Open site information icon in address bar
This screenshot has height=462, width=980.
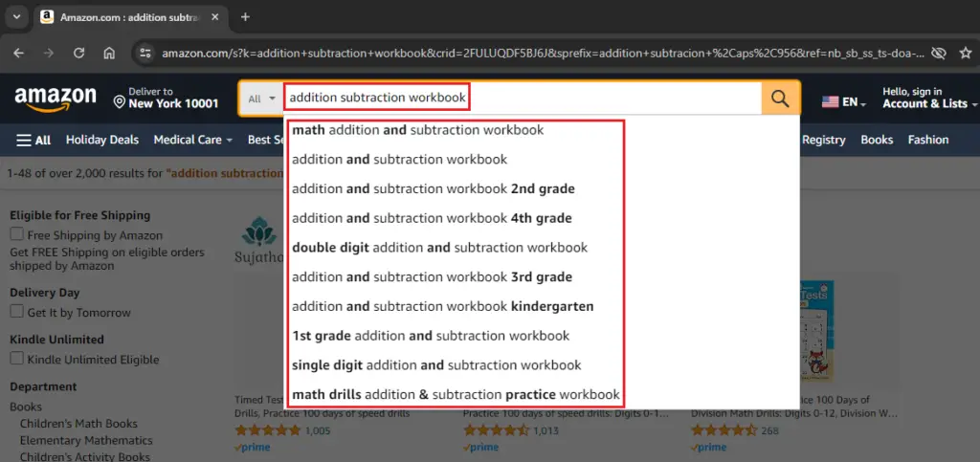coord(145,53)
